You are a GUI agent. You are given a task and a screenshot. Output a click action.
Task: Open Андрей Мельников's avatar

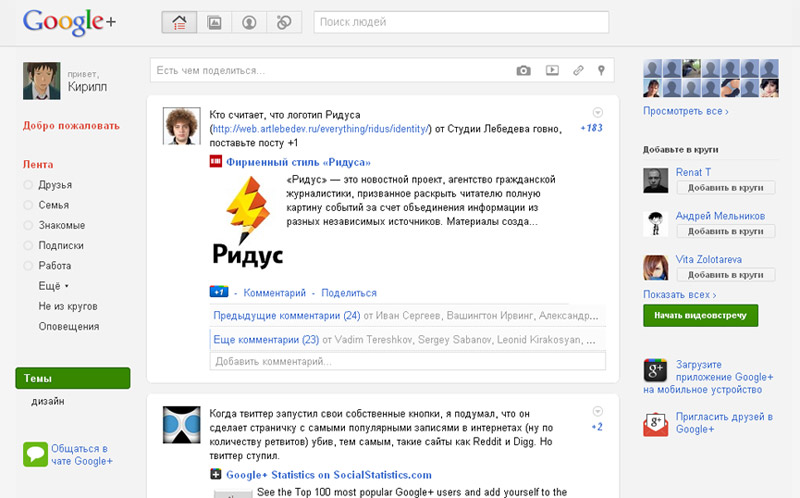pos(656,223)
